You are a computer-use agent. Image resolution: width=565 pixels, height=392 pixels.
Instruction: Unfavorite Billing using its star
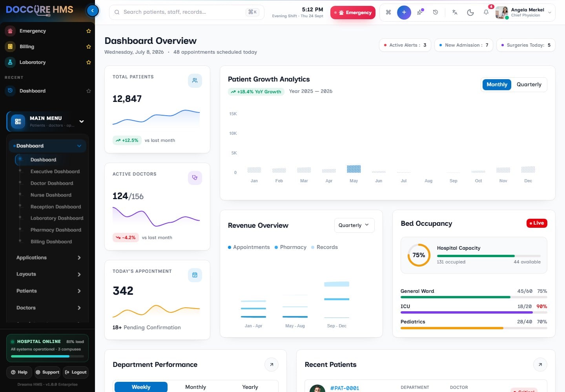tap(89, 47)
